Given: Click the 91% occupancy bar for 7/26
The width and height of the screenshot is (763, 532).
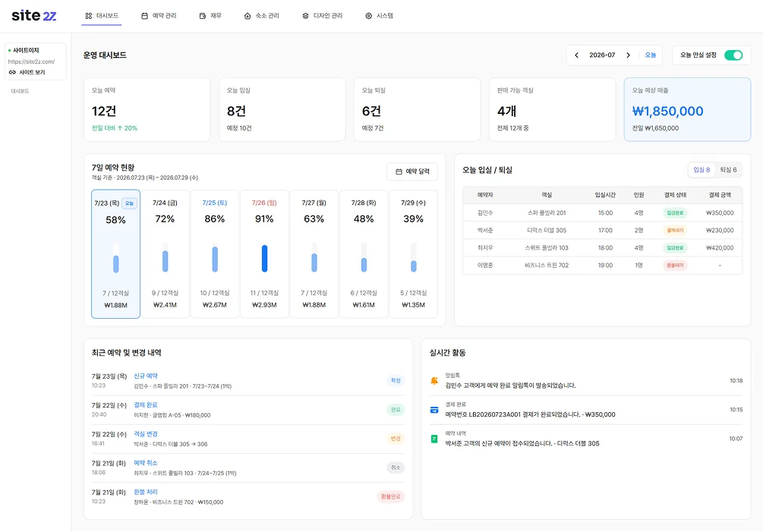Looking at the screenshot, I should click(264, 258).
